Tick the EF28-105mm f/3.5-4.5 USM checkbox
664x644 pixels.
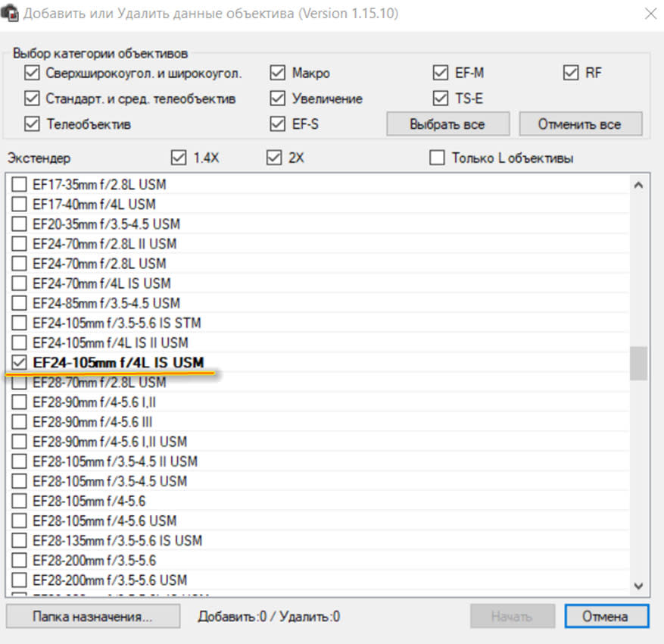point(19,481)
